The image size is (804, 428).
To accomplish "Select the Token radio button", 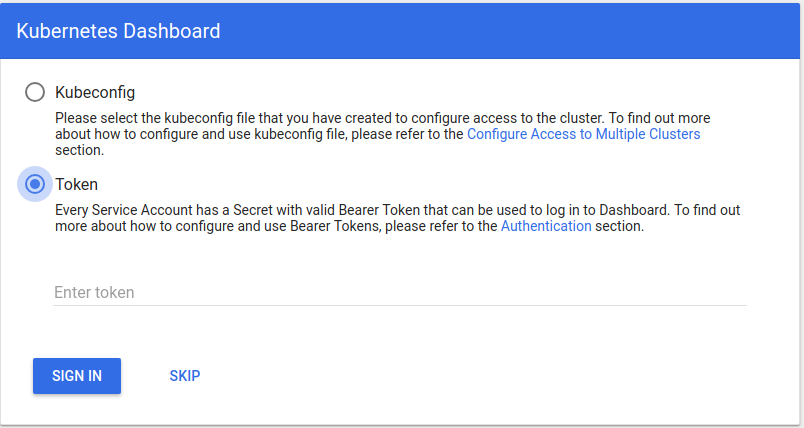I will pos(35,184).
